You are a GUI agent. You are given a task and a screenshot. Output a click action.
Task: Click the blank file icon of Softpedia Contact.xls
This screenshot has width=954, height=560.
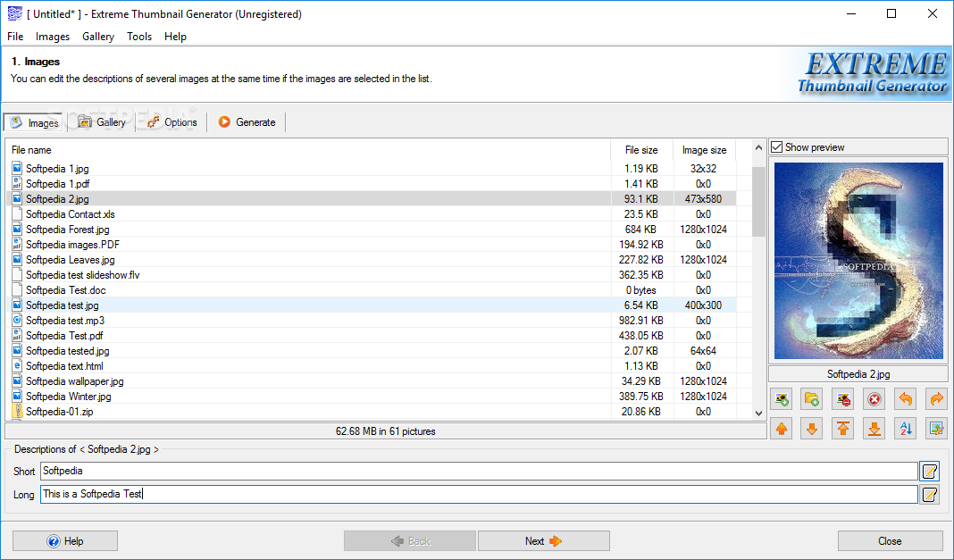click(17, 214)
